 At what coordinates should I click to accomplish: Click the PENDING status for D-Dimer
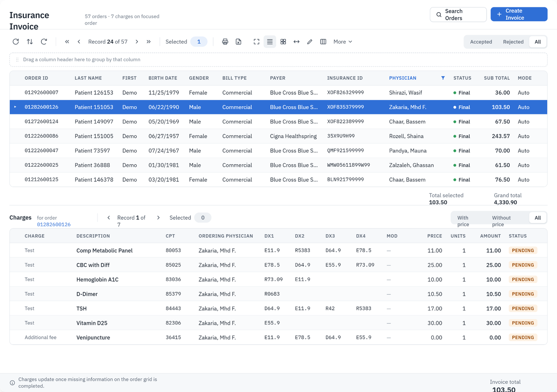tap(523, 294)
